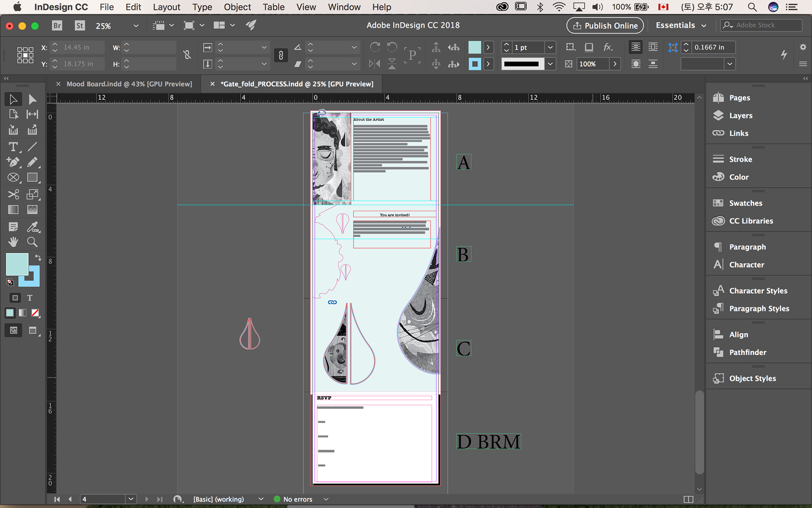Toggle formatting affects text button
The image size is (812, 508).
pos(30,298)
